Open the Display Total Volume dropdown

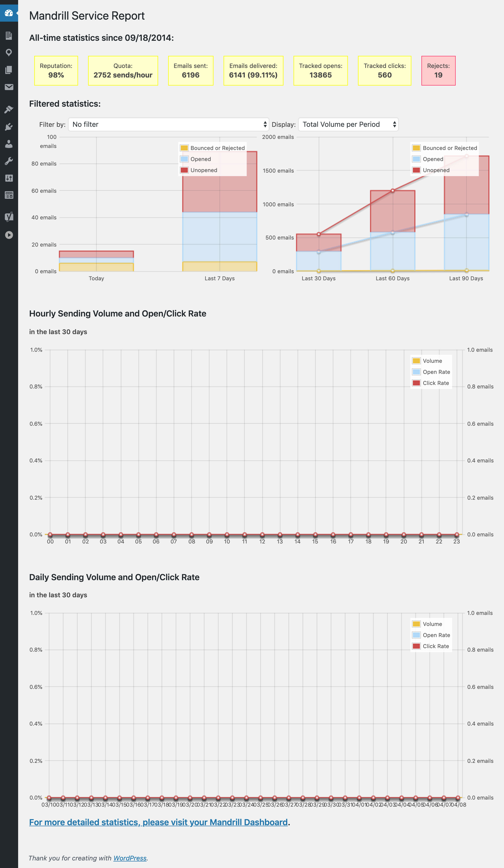coord(348,124)
